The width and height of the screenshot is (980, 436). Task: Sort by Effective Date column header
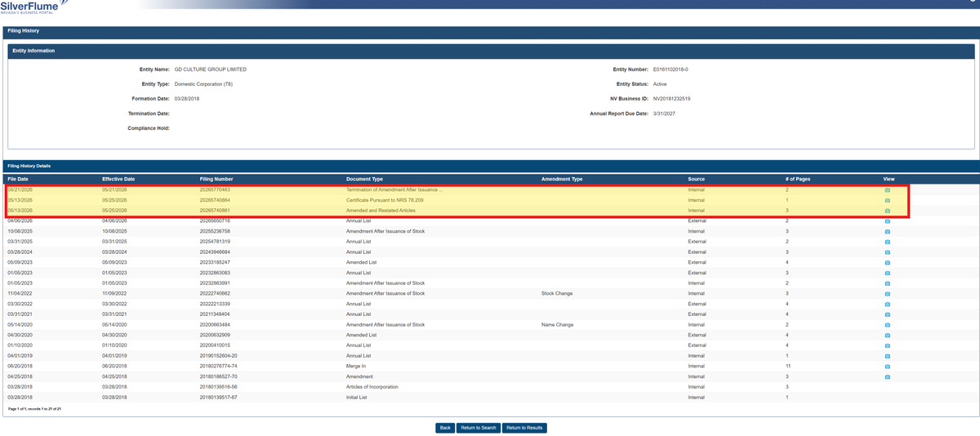click(x=118, y=179)
